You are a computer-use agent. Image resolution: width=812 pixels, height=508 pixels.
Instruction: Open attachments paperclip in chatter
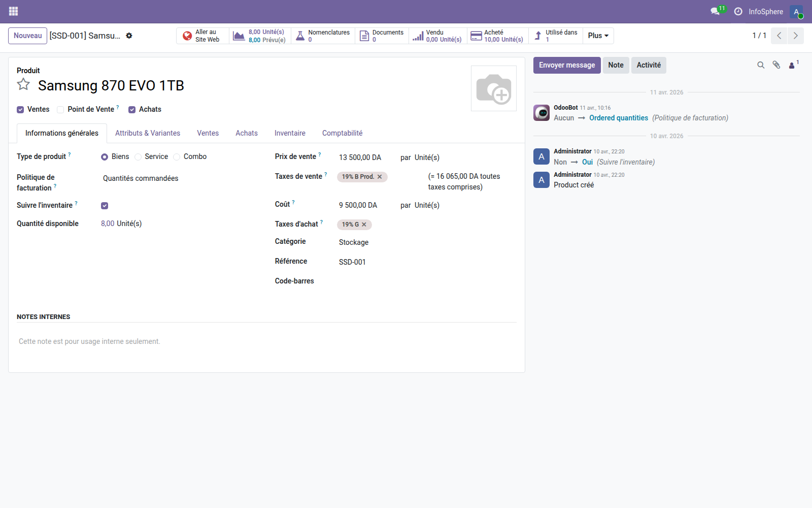(776, 65)
